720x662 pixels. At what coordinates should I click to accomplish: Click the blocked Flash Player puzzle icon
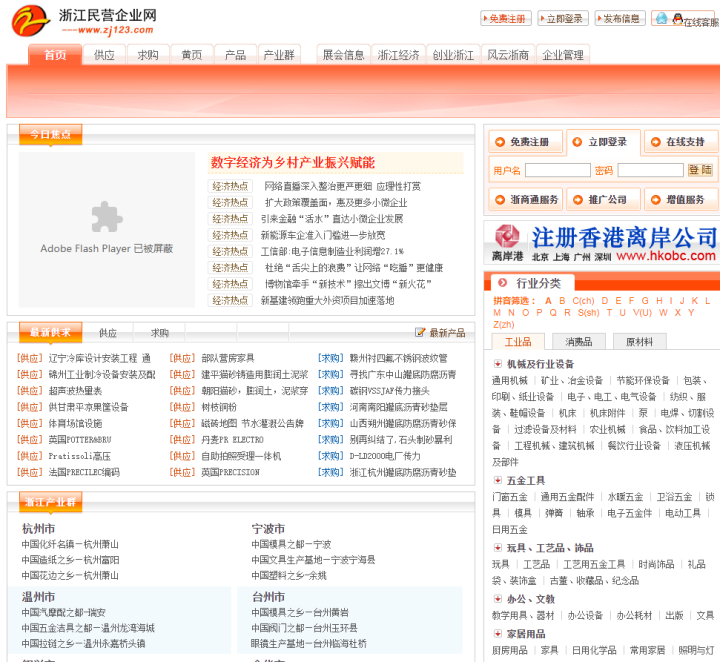[107, 217]
